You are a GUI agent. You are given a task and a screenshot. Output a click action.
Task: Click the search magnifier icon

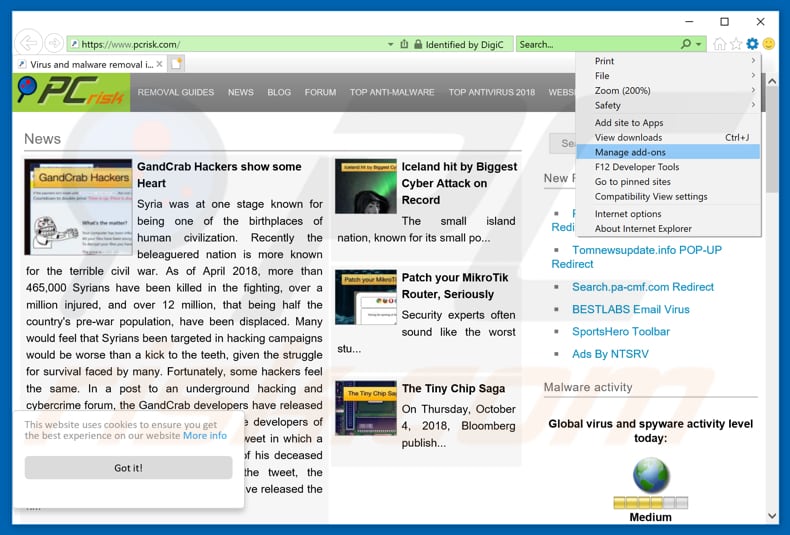[x=686, y=44]
